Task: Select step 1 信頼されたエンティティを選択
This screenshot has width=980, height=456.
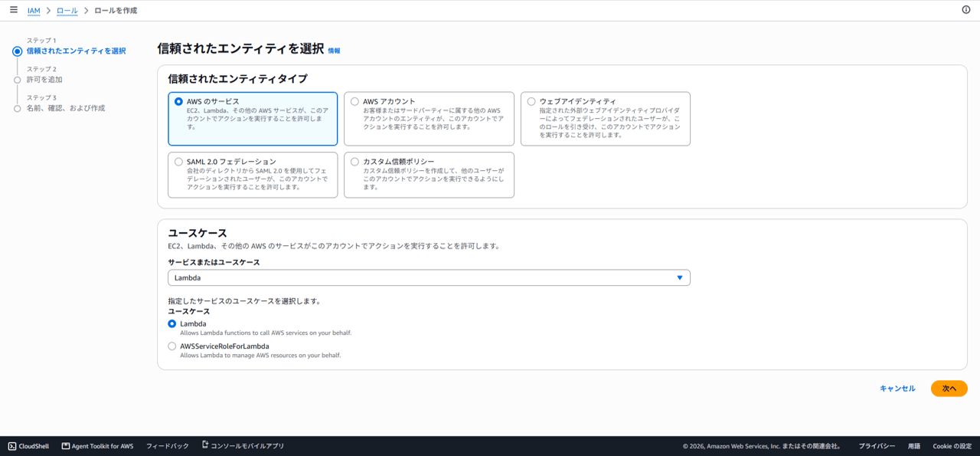Action: click(76, 51)
